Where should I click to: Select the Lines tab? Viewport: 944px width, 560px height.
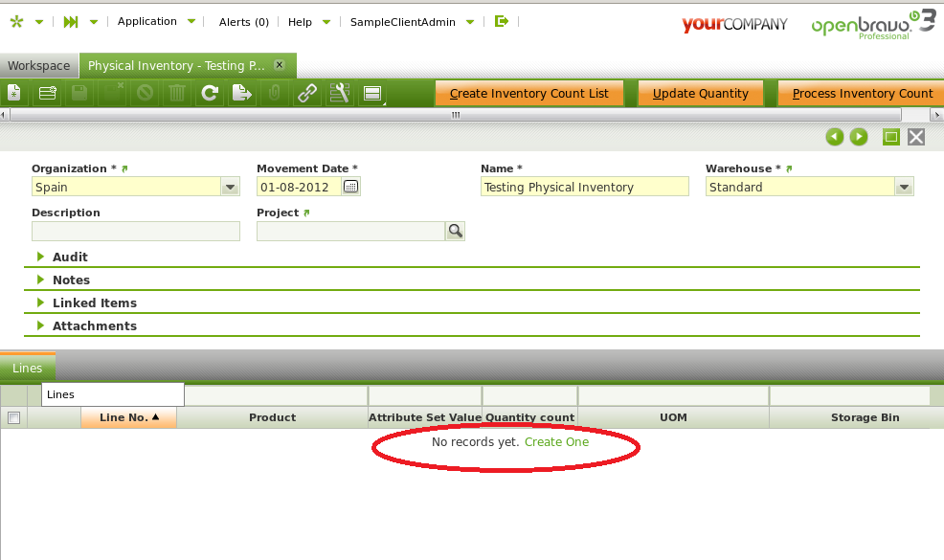pos(27,368)
